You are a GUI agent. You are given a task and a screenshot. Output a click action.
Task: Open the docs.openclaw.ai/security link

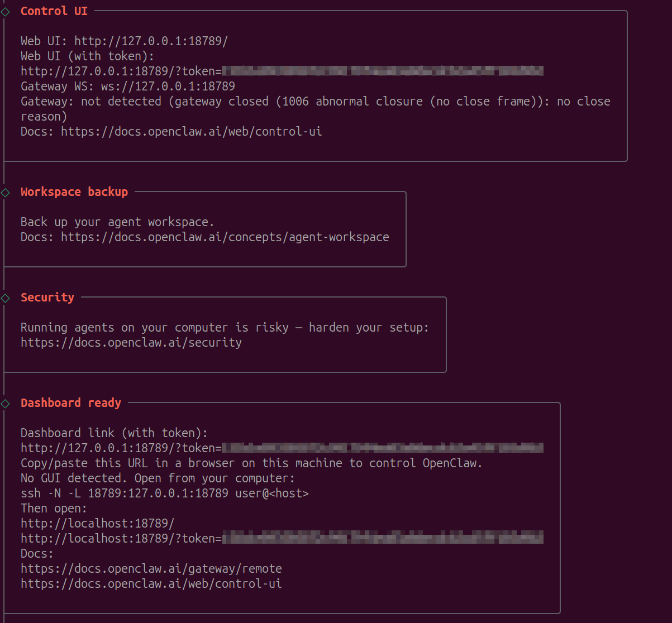tap(131, 343)
